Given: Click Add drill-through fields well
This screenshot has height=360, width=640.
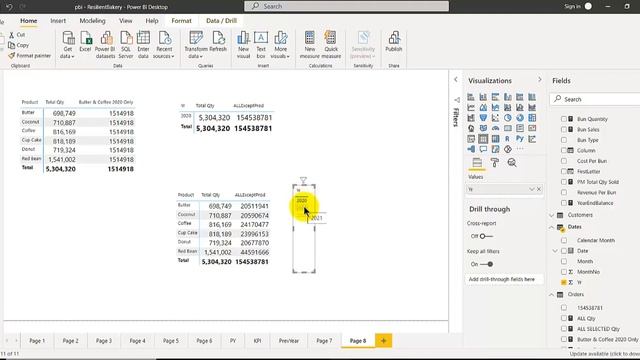Looking at the screenshot, I should pos(504,279).
